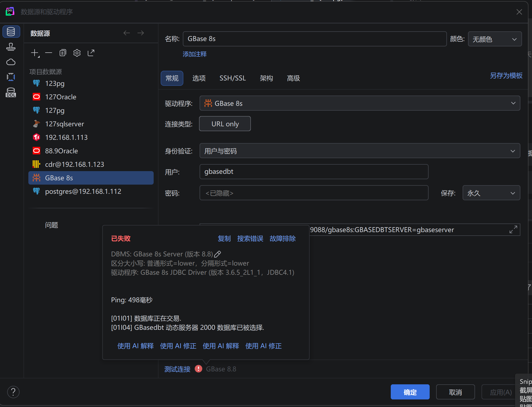Open the driver dropdown GBase 8s
The width and height of the screenshot is (532, 407).
[x=360, y=103]
